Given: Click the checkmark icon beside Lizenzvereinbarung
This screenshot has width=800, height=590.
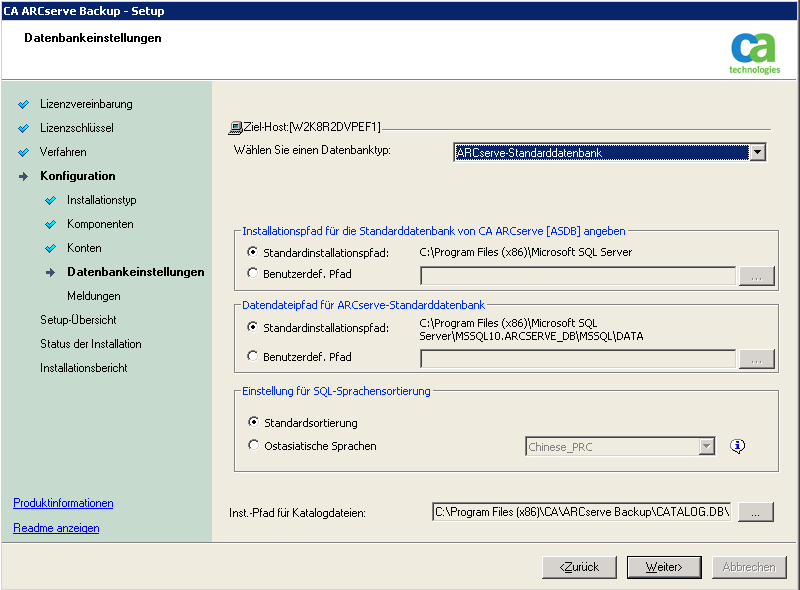Looking at the screenshot, I should (x=23, y=104).
